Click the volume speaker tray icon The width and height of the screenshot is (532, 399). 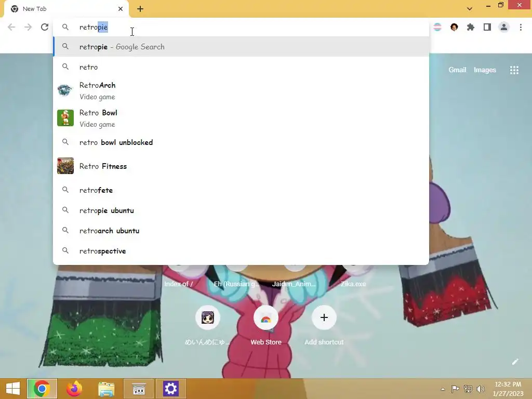(481, 389)
